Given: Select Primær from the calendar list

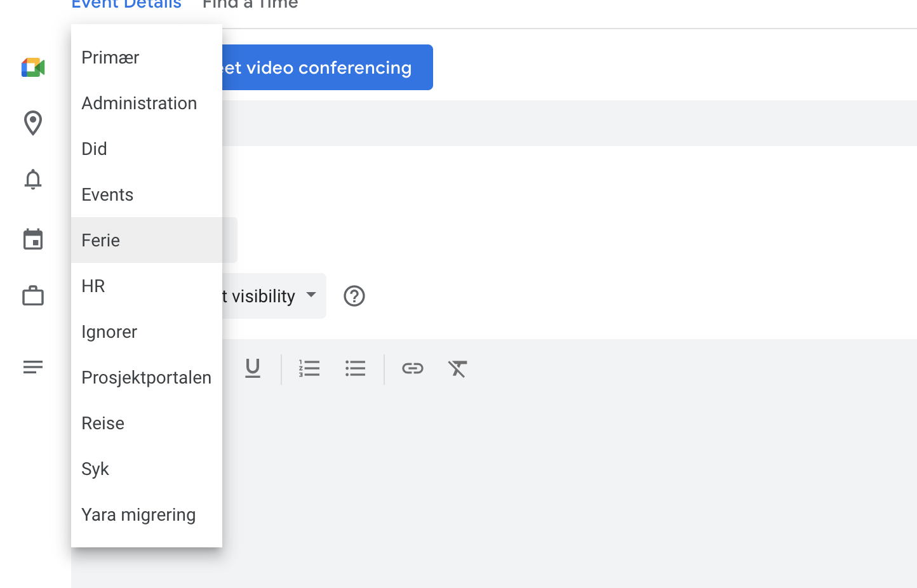Looking at the screenshot, I should pos(147,57).
